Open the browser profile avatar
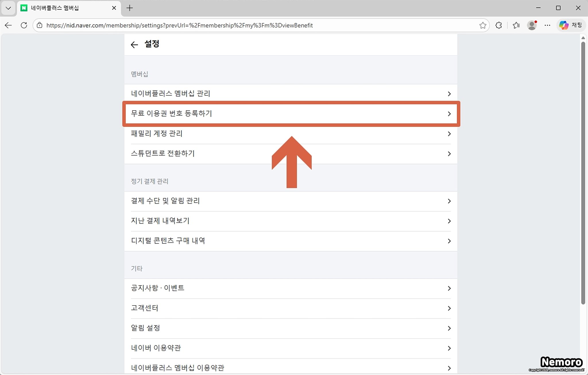588x375 pixels. (532, 25)
